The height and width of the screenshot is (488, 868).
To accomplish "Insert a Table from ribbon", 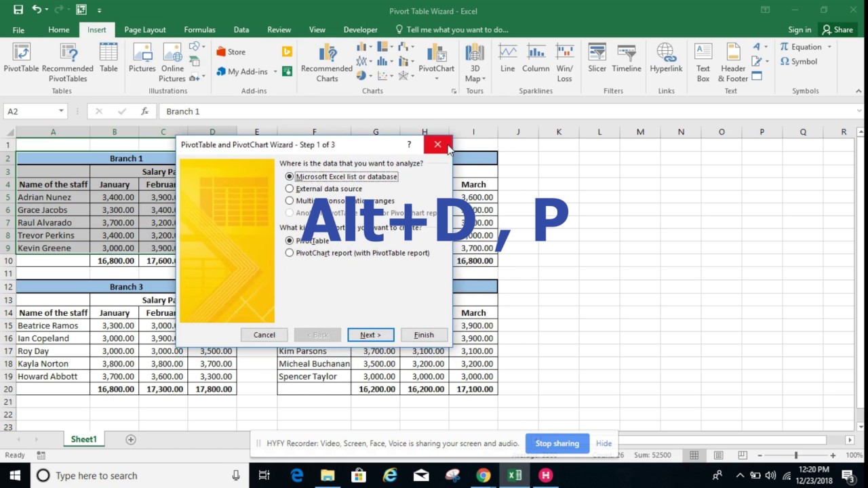I will tap(108, 58).
